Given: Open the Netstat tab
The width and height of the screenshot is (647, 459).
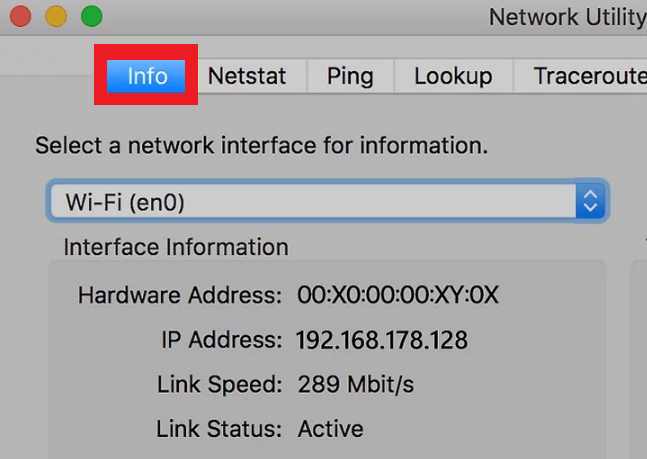Looking at the screenshot, I should (x=247, y=76).
